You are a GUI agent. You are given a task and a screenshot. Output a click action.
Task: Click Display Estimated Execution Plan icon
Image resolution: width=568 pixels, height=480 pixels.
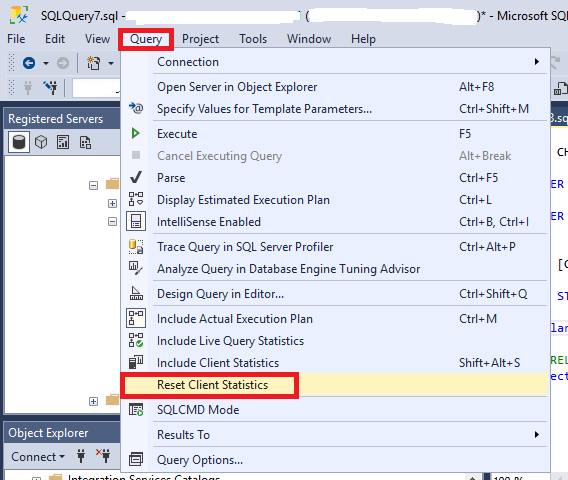click(x=136, y=200)
